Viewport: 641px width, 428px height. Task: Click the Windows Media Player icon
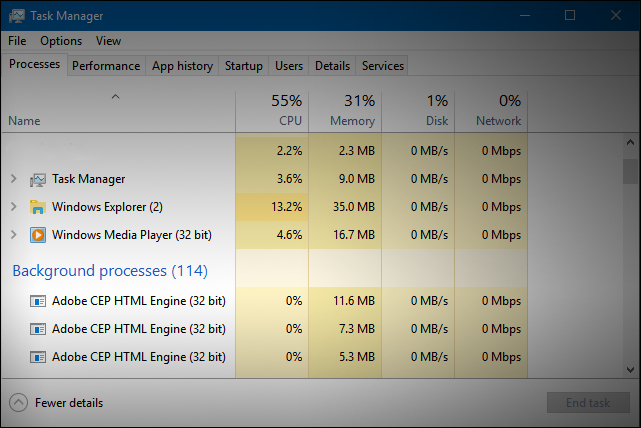[38, 235]
